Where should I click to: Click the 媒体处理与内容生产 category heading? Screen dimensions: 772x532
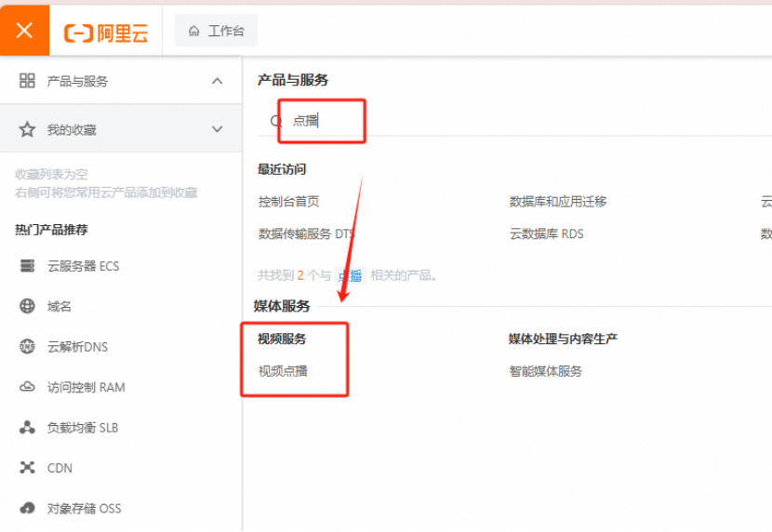point(563,339)
